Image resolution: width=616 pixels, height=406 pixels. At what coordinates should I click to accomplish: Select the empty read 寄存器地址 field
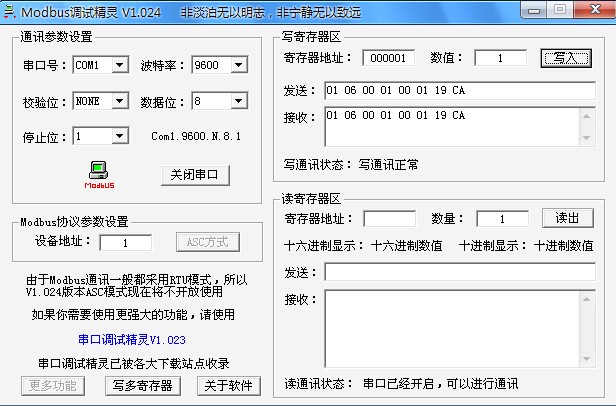[x=388, y=218]
